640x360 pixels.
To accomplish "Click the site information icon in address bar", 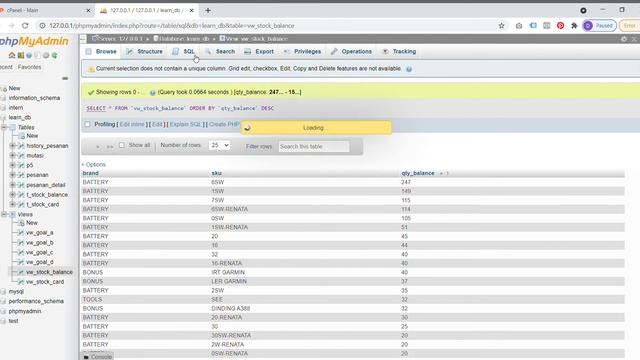I will [42, 26].
